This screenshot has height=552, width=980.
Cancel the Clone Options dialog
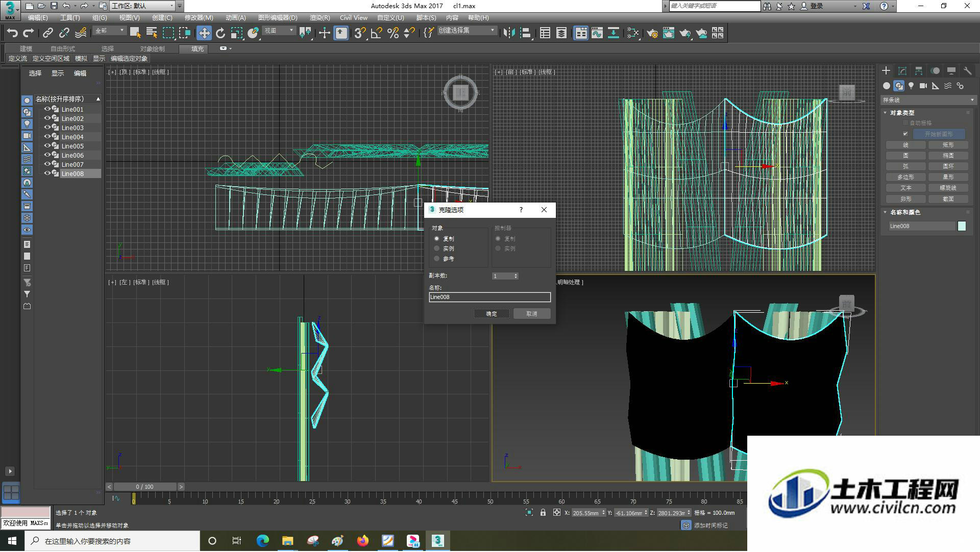tap(532, 314)
